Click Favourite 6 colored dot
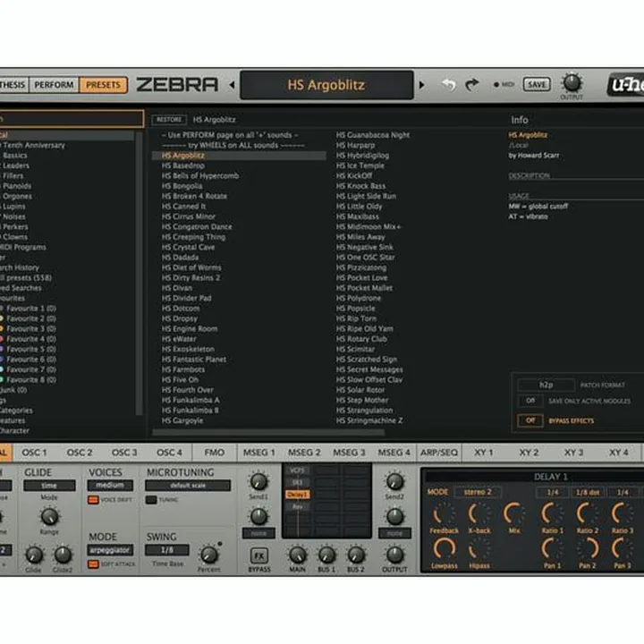 1,360
